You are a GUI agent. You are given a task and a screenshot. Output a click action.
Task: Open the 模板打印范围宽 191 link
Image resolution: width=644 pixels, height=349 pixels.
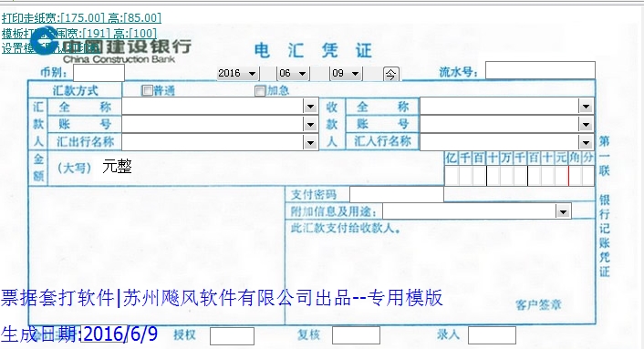coord(79,33)
